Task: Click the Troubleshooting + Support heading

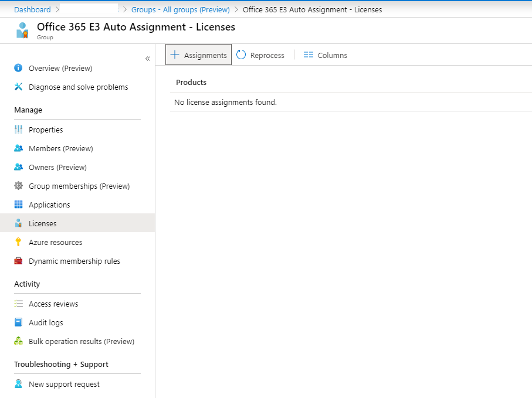Action: 61,364
